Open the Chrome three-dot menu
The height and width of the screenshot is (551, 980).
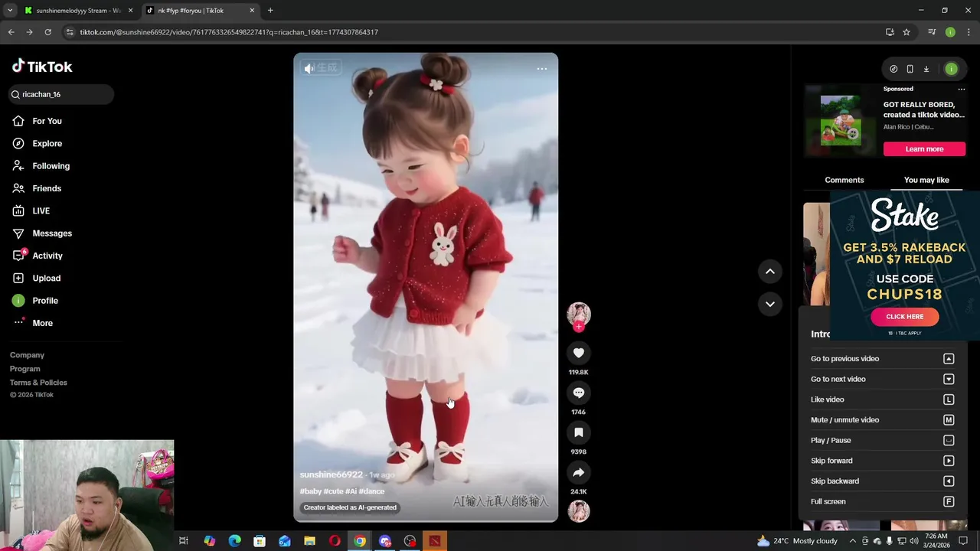coord(969,32)
